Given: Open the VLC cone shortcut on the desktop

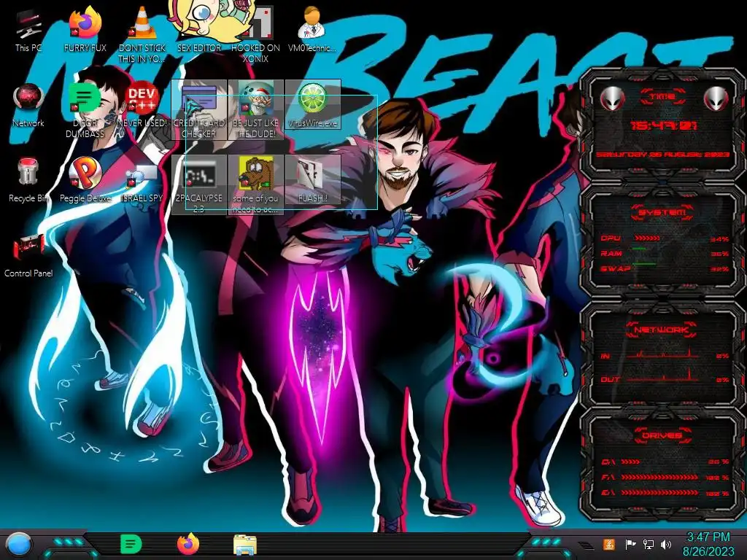Looking at the screenshot, I should [x=142, y=34].
